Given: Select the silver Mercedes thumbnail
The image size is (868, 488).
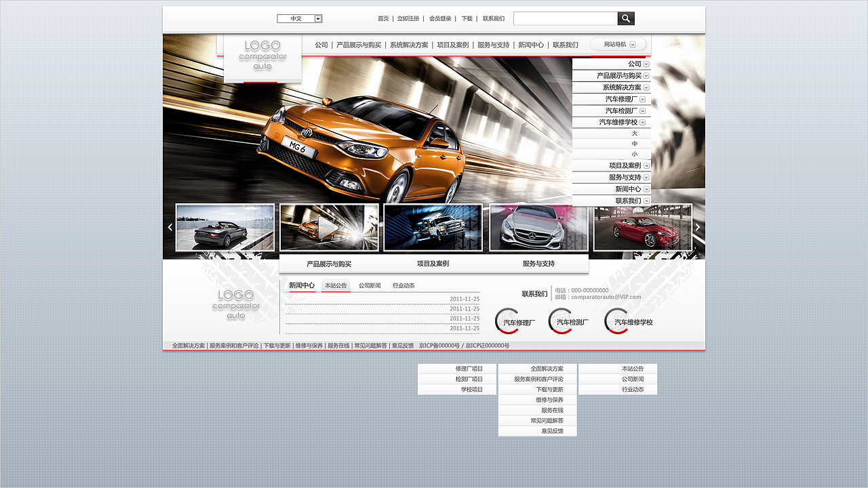Looking at the screenshot, I should coord(538,228).
